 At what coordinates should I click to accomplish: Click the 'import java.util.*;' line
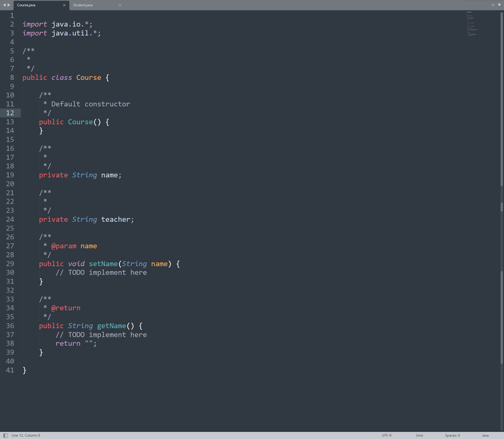pyautogui.click(x=61, y=33)
